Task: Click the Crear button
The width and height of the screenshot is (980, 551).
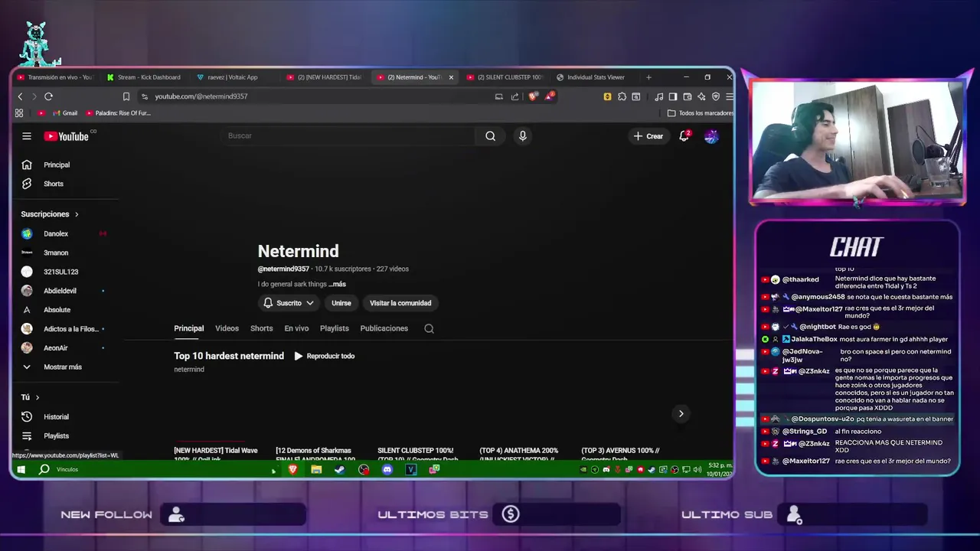Action: coord(648,136)
